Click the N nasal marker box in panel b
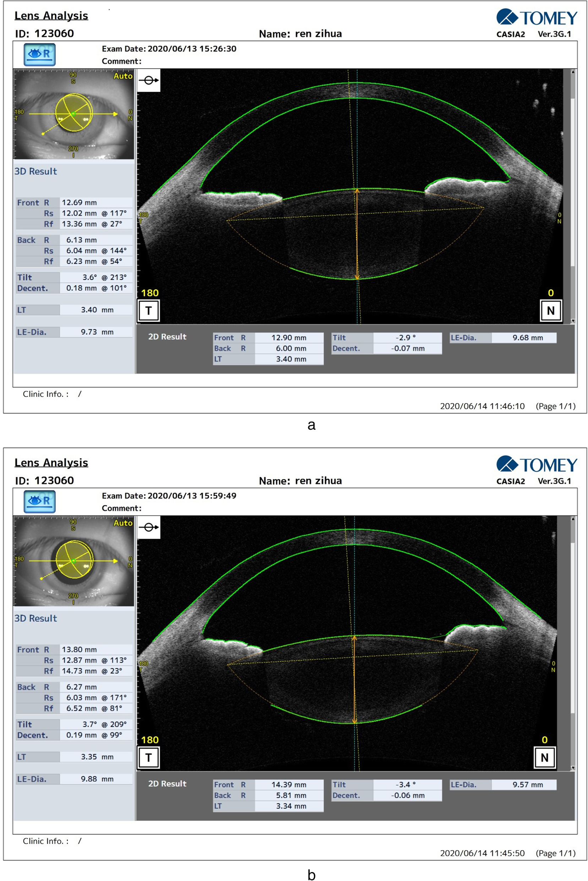 544,758
